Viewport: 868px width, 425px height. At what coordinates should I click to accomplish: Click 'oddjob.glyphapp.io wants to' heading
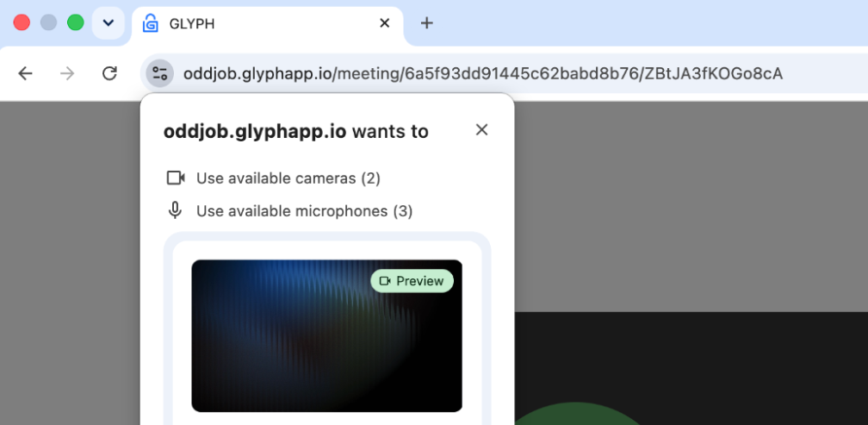[295, 132]
